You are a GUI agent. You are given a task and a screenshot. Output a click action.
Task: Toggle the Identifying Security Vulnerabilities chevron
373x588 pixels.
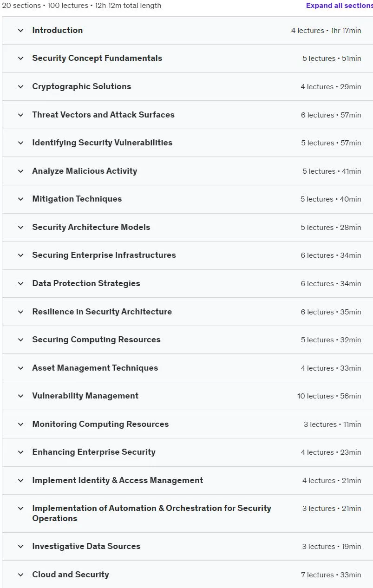[20, 143]
